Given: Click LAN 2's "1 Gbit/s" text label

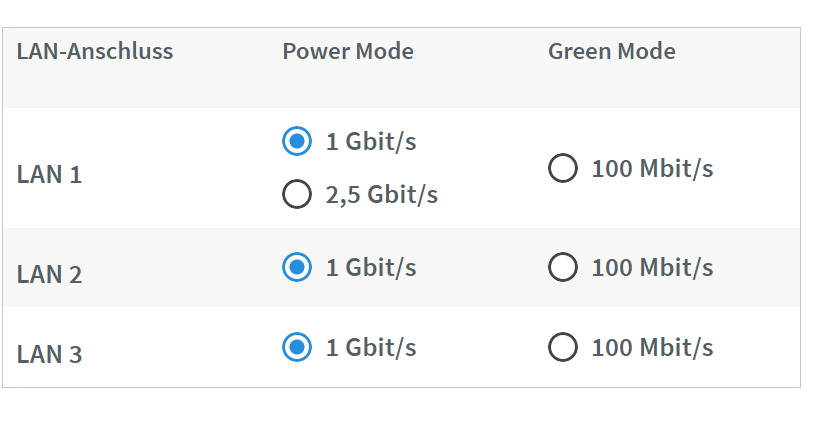Looking at the screenshot, I should coord(371,268).
